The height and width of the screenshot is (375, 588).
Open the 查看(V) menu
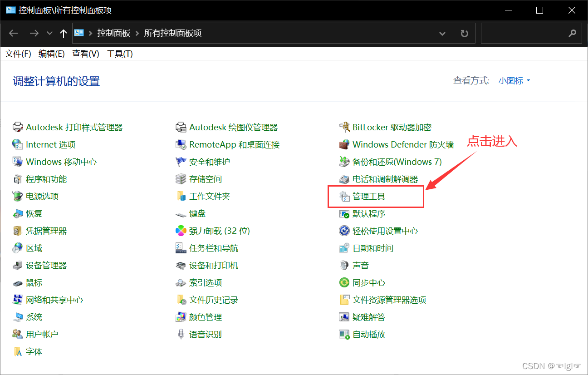85,54
